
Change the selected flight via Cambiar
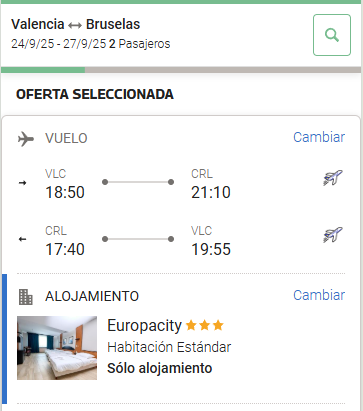tap(319, 137)
